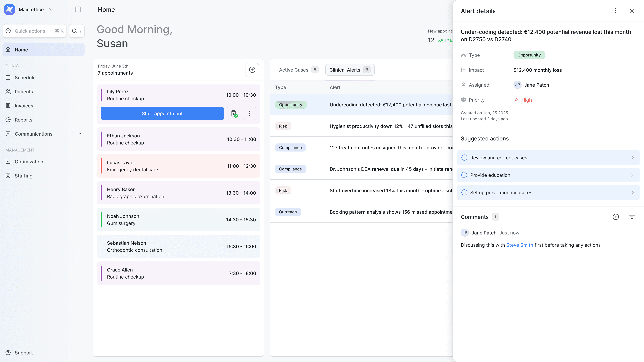The width and height of the screenshot is (644, 362).
Task: Mark Provide education circle done
Action: pyautogui.click(x=464, y=175)
